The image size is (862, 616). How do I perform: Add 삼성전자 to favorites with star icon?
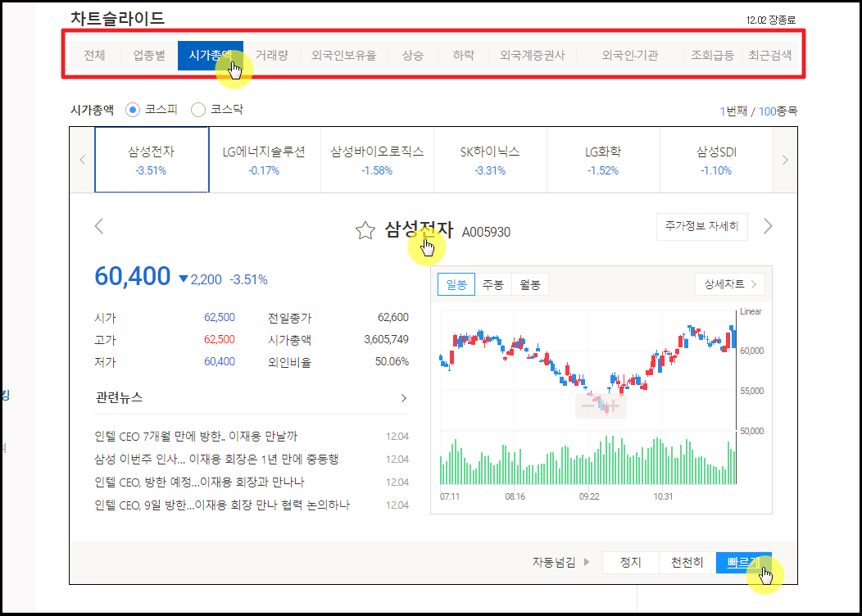tap(365, 231)
